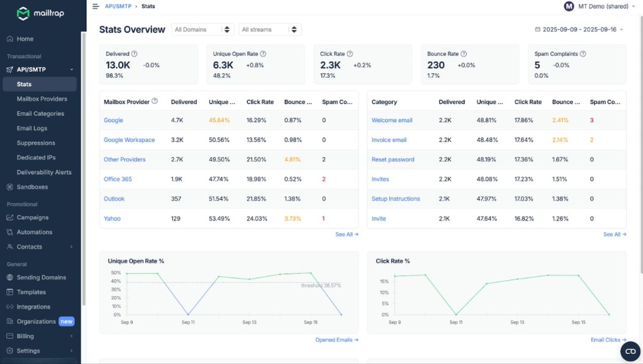Click the Spam Complaints info icon
Screen dimensions: 643x364
tap(583, 54)
